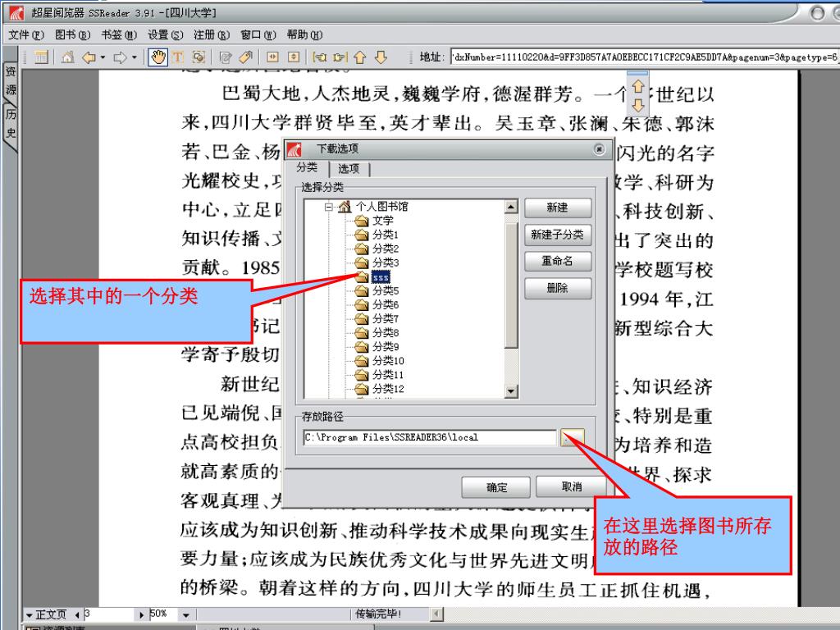Click the address URL field
840x630 pixels.
(x=645, y=57)
